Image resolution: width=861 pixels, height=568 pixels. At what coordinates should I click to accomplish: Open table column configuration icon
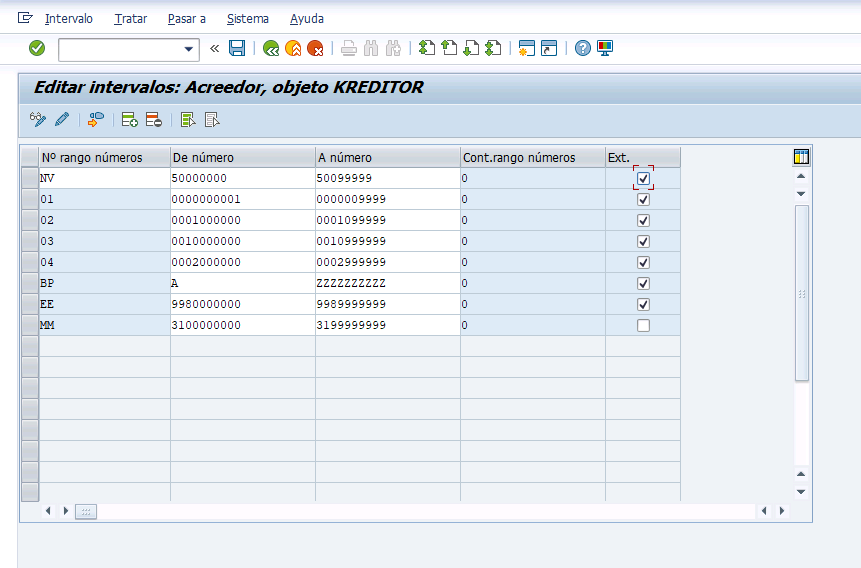(x=801, y=157)
